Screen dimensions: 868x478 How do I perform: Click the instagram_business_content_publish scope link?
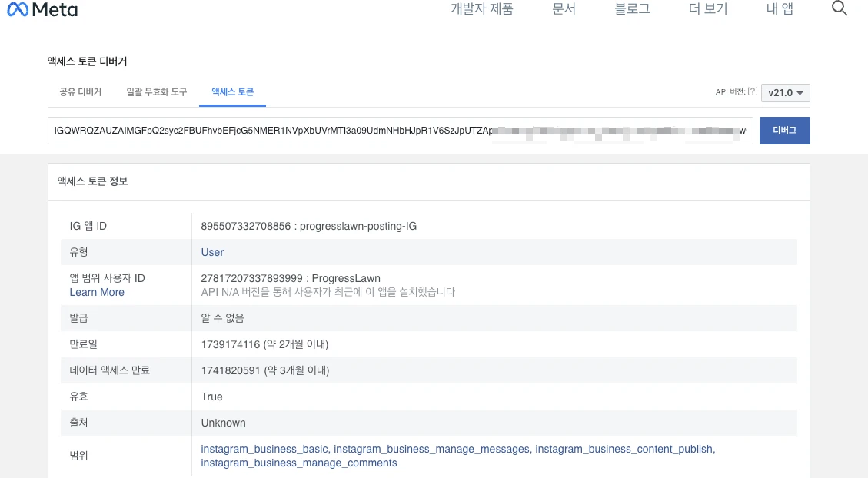625,450
